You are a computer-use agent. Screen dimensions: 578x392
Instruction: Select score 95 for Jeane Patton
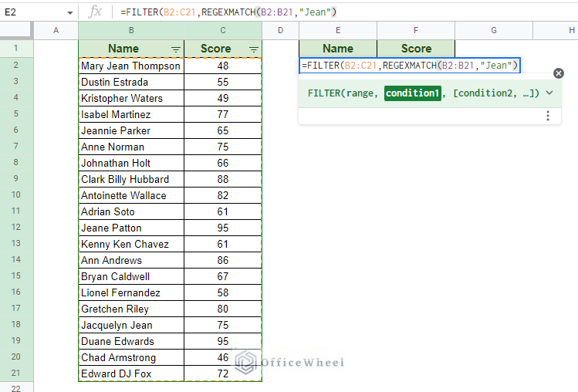coord(223,228)
